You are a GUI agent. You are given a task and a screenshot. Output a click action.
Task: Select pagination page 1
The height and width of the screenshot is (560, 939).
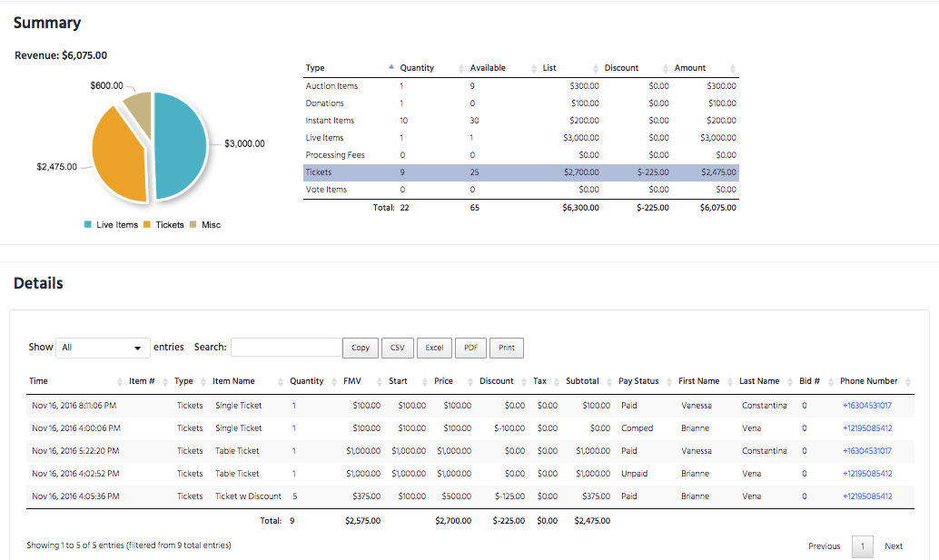coord(863,546)
